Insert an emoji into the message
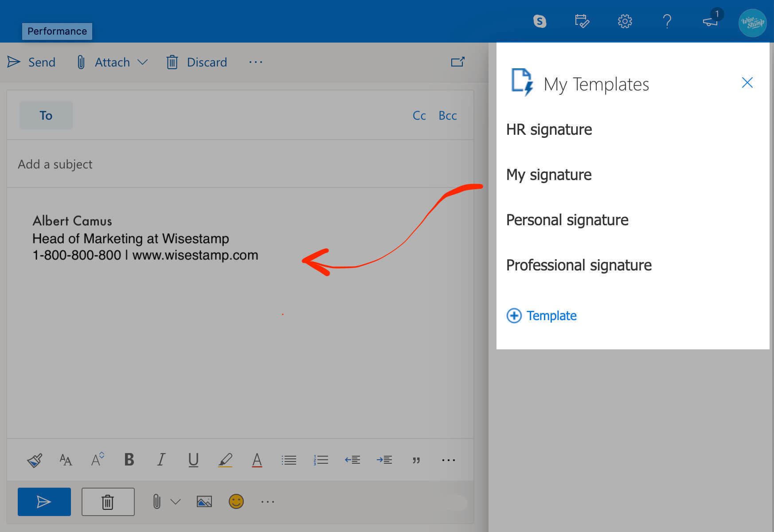The width and height of the screenshot is (774, 532). pyautogui.click(x=236, y=501)
